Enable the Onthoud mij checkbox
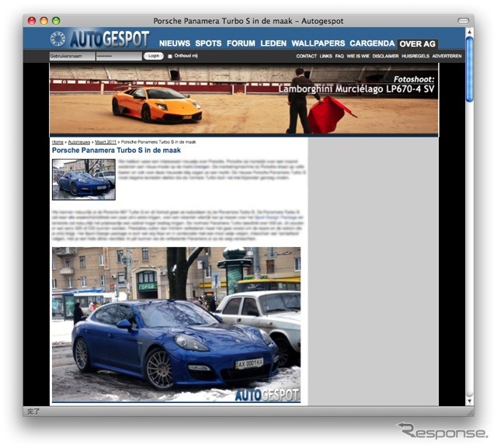The height and width of the screenshot is (448, 497). point(170,57)
